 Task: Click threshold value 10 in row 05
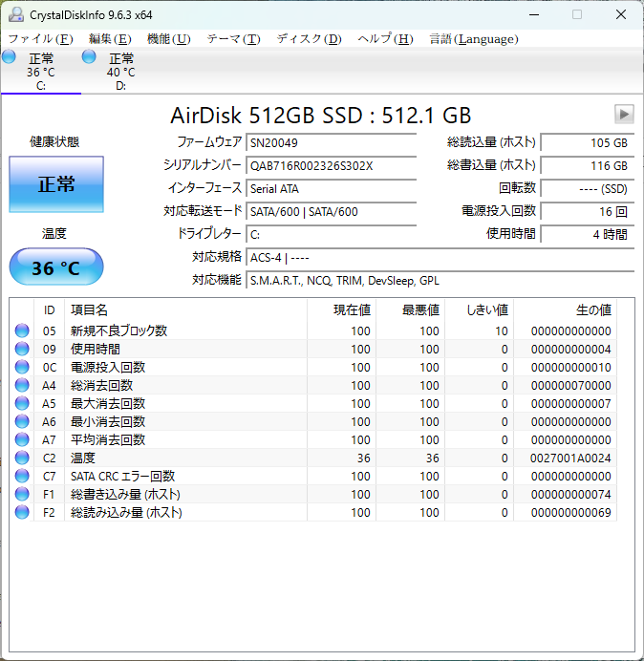pos(502,331)
